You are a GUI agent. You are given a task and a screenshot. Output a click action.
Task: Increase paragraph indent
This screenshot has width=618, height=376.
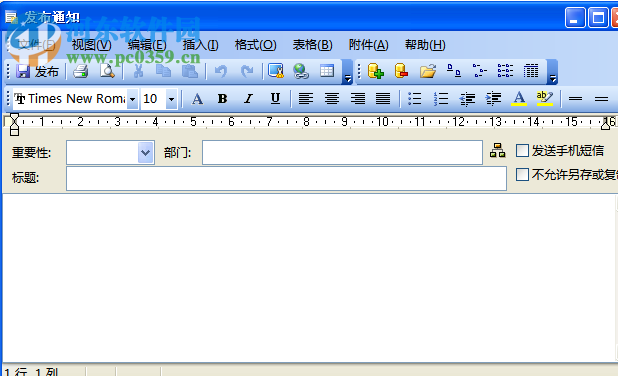pyautogui.click(x=493, y=99)
